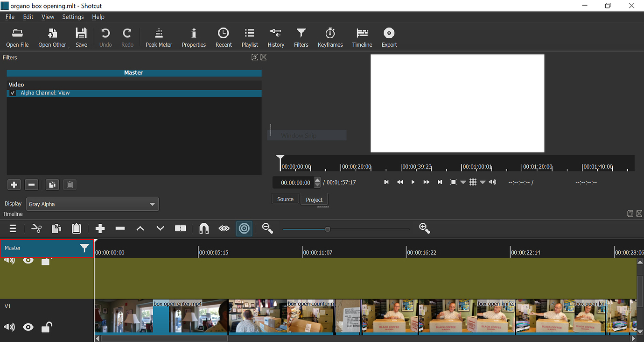Open the View menu

[x=48, y=17]
